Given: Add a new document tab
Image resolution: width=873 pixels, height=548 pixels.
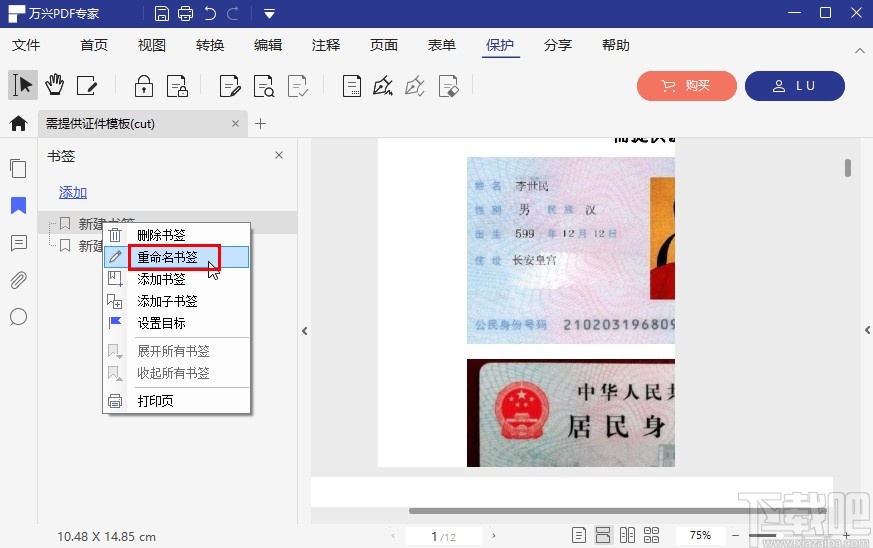Looking at the screenshot, I should (x=260, y=124).
